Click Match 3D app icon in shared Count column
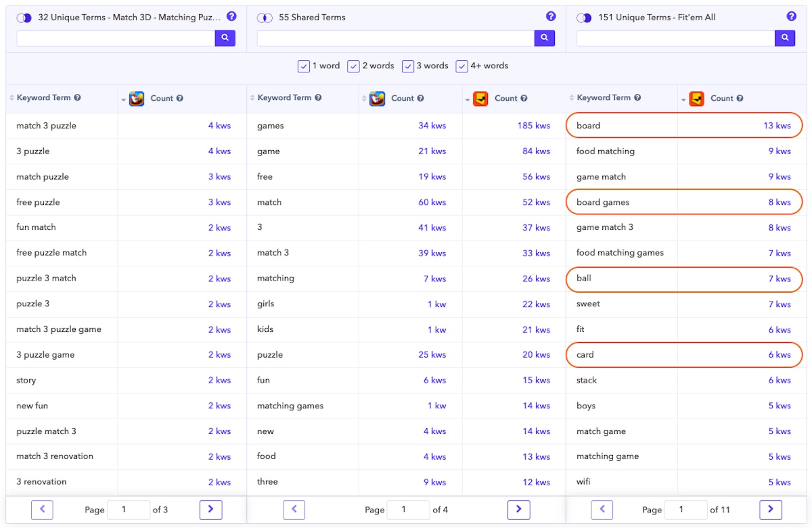Viewport: 812px width, 528px height. point(377,99)
